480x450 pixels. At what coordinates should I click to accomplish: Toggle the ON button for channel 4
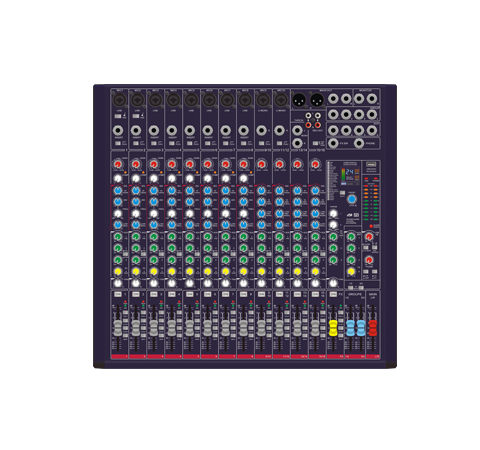click(171, 294)
